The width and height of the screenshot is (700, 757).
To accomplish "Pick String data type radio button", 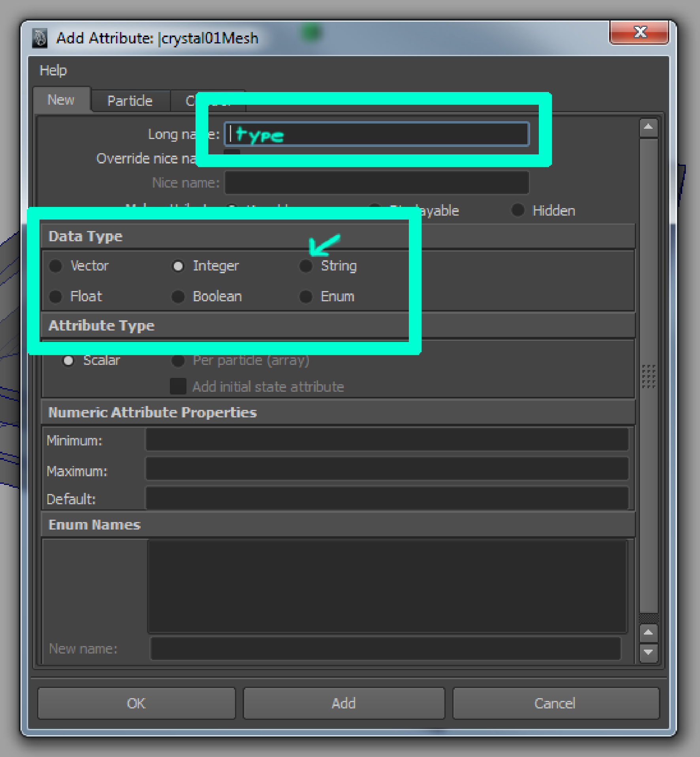I will [x=306, y=266].
